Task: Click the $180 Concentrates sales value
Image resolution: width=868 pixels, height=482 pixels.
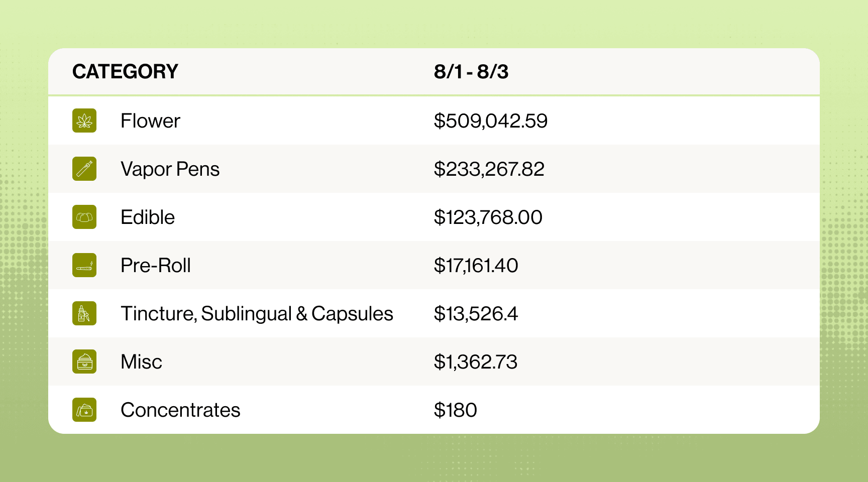Action: click(x=455, y=410)
